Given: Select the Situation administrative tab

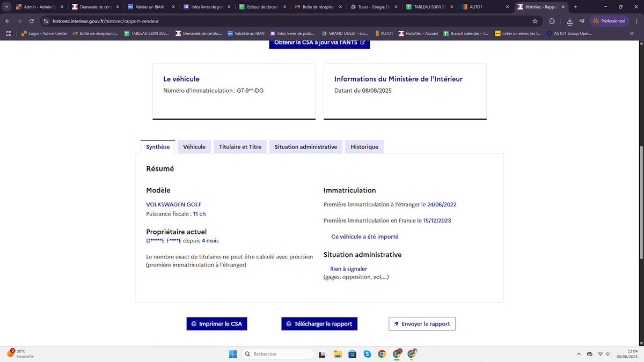Looking at the screenshot, I should coord(306,147).
